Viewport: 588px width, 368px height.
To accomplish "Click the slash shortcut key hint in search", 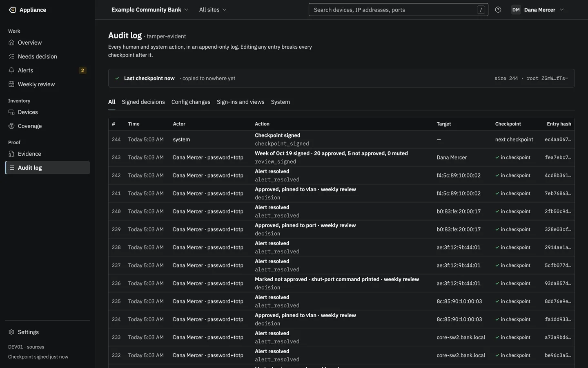I will pos(481,10).
